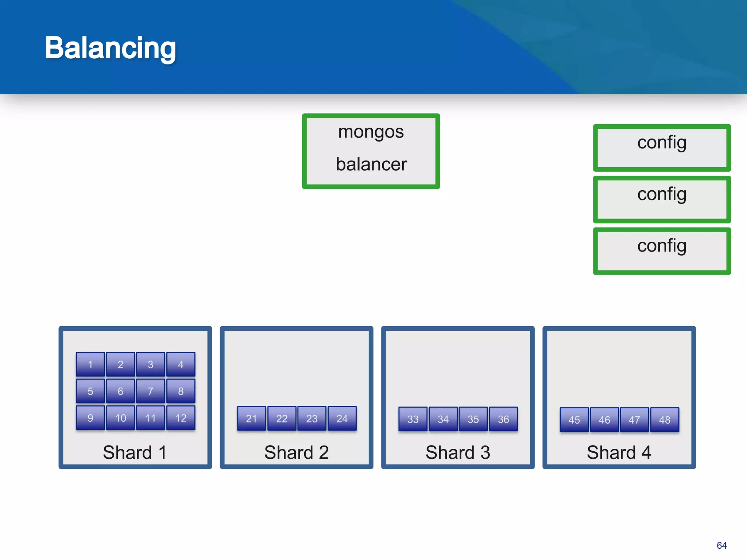747x560 pixels.
Task: Select the top config server box
Action: [x=662, y=148]
